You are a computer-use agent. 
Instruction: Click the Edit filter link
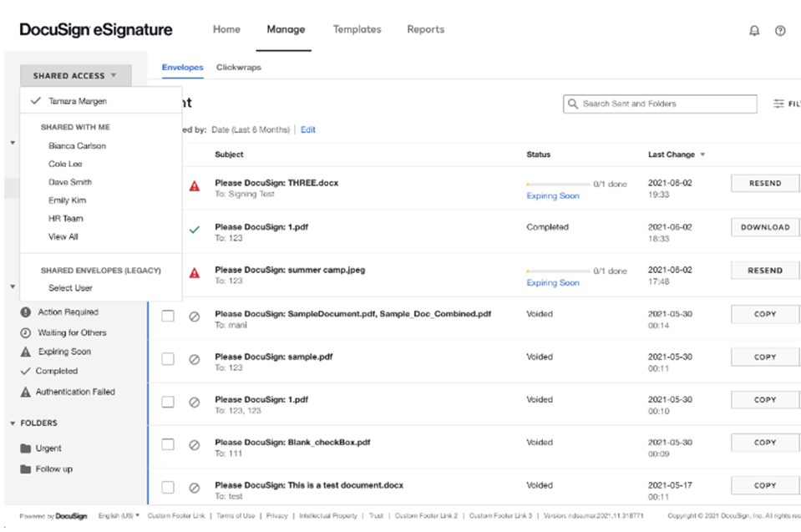point(307,129)
